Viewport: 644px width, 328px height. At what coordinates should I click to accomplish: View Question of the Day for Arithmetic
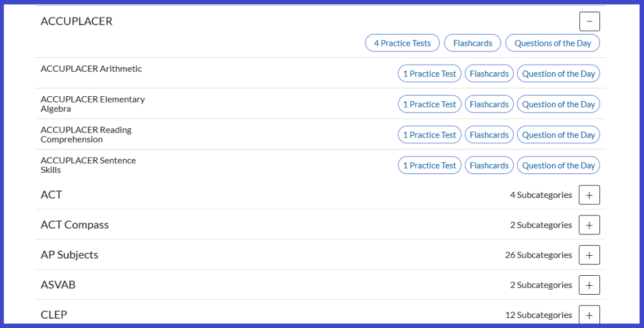558,74
